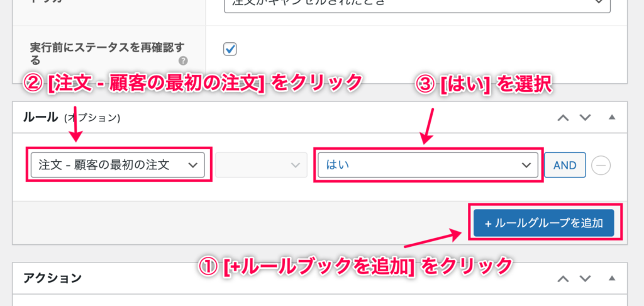Open the はい value dropdown

pyautogui.click(x=428, y=165)
